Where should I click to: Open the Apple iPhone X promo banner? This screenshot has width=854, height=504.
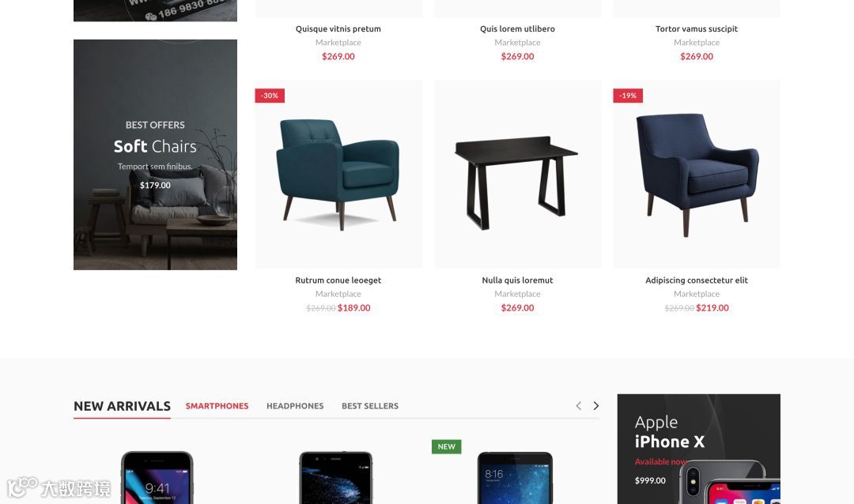699,449
